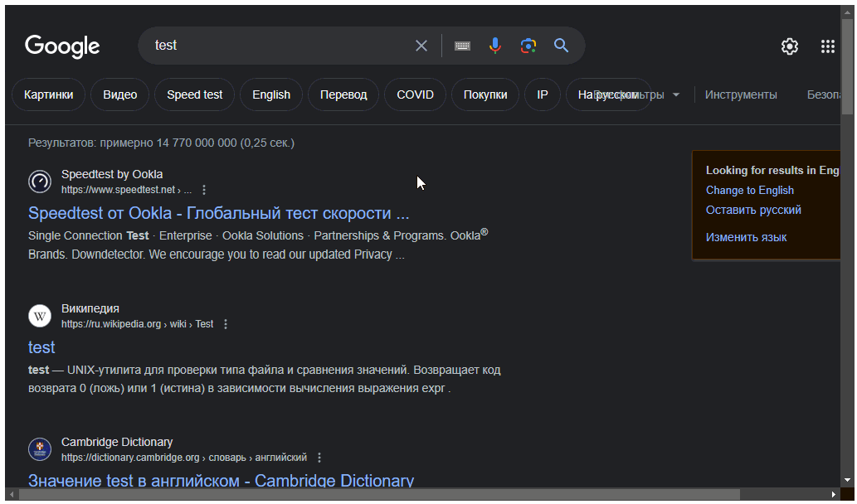Screen dimensions: 857x504
Task: Open Google Lens image search icon
Action: pos(528,46)
